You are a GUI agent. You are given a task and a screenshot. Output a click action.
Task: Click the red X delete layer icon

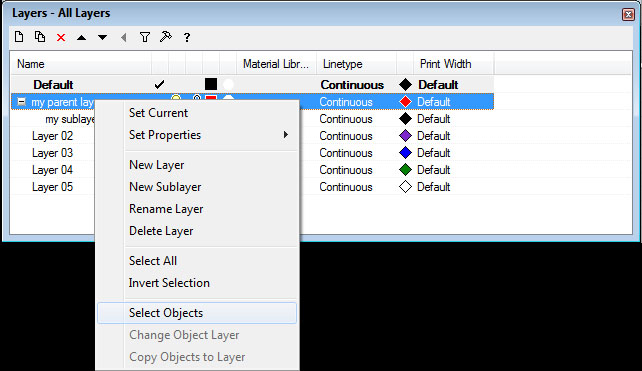(x=61, y=38)
